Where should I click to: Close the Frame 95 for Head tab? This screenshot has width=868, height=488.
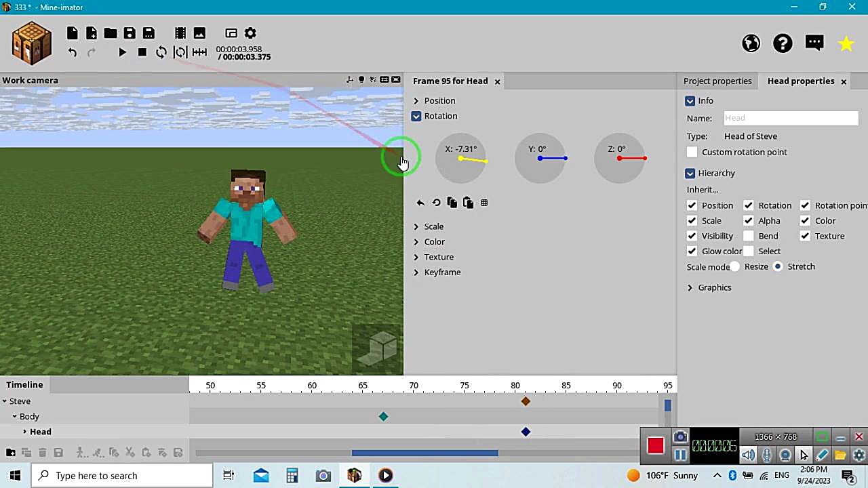point(497,81)
